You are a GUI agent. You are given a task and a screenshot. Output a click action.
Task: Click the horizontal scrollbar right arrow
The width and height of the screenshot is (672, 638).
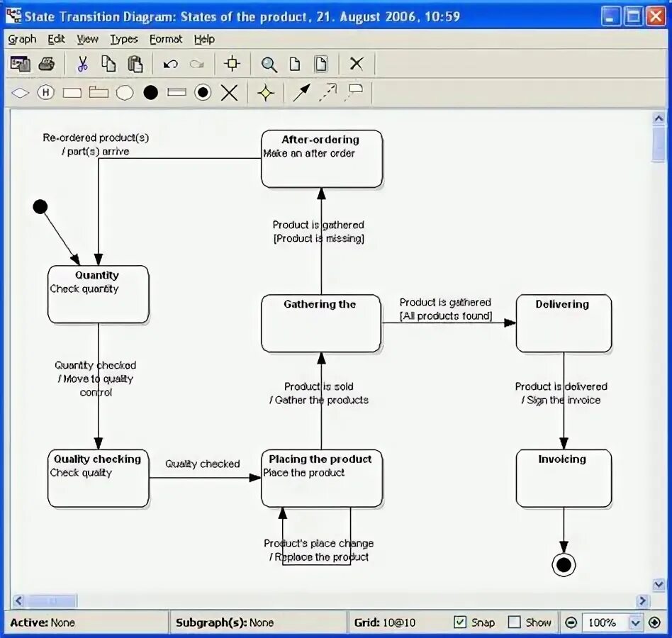(642, 600)
